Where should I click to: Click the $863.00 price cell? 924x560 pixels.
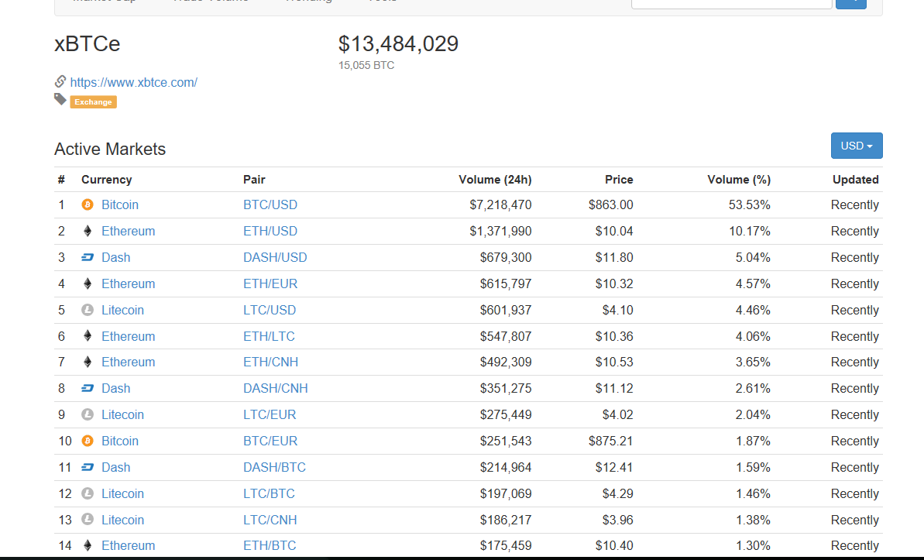point(610,204)
